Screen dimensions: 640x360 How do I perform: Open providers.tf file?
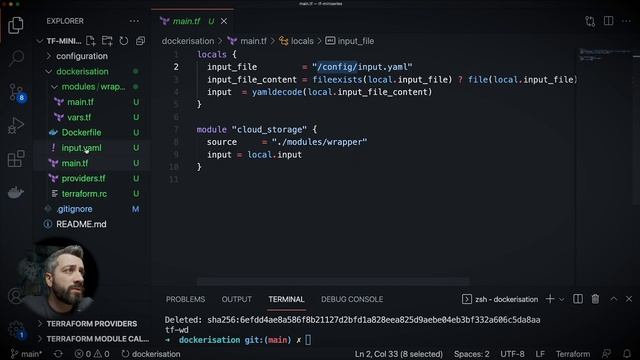pyautogui.click(x=83, y=178)
